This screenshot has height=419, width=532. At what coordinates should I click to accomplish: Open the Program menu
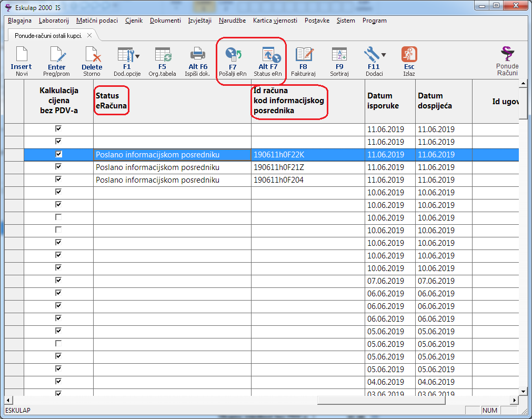tap(375, 21)
